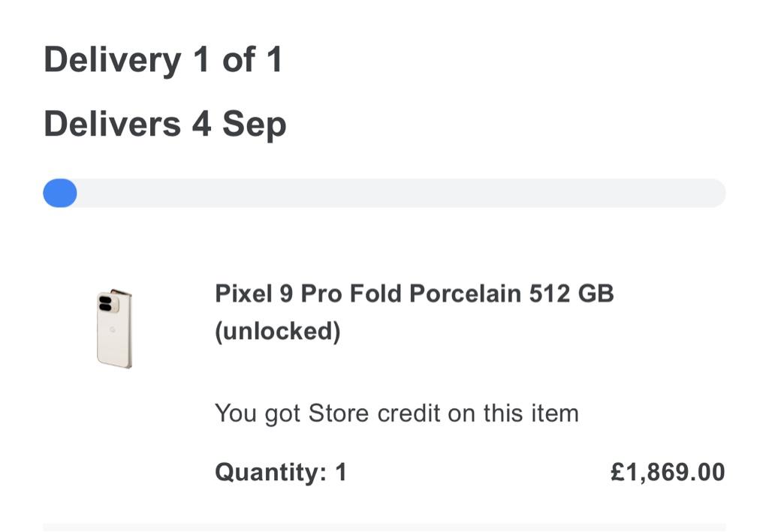
Task: Click the blue delivery progress indicator dot
Action: click(x=60, y=193)
